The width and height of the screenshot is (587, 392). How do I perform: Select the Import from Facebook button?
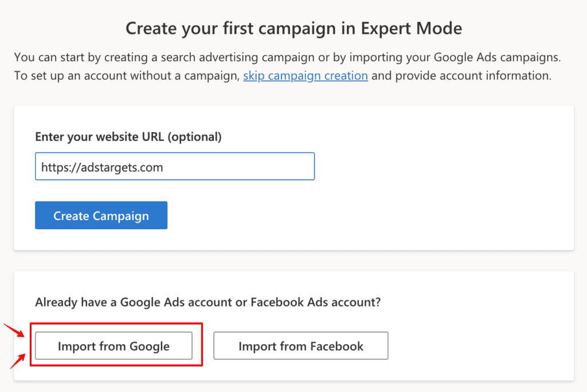(300, 346)
